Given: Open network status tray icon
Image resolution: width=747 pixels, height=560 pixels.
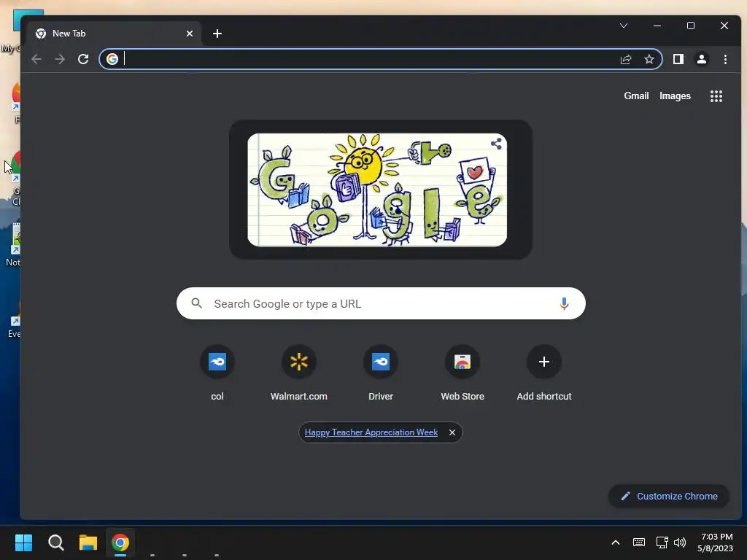Looking at the screenshot, I should [x=662, y=542].
